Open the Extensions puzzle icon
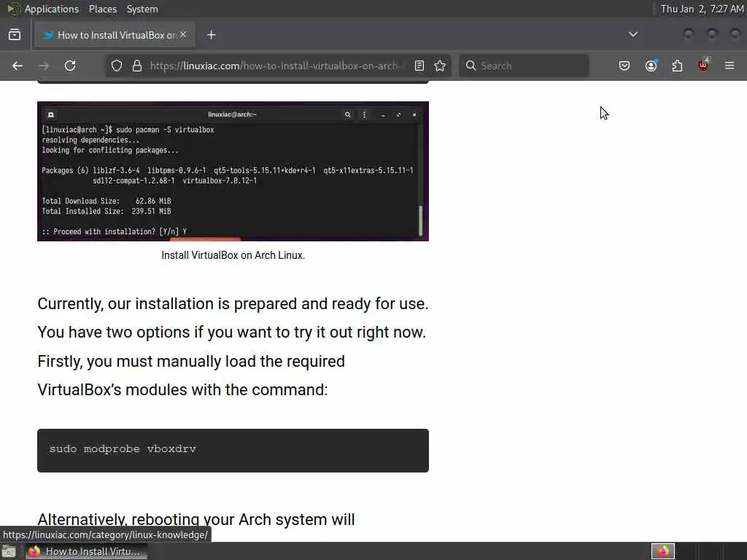Screen dimensions: 747x560 pos(677,66)
